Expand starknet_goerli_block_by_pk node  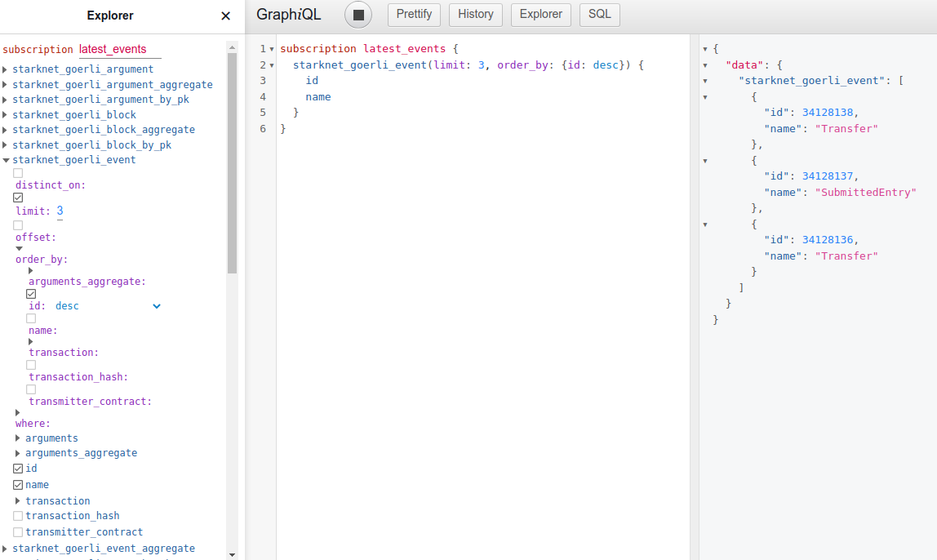click(x=6, y=145)
